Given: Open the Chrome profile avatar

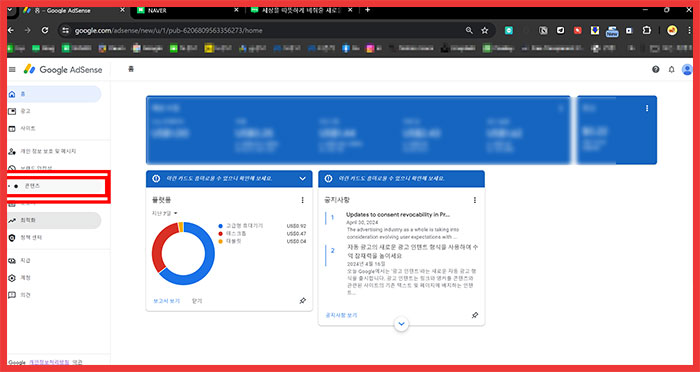Looking at the screenshot, I should click(x=672, y=30).
